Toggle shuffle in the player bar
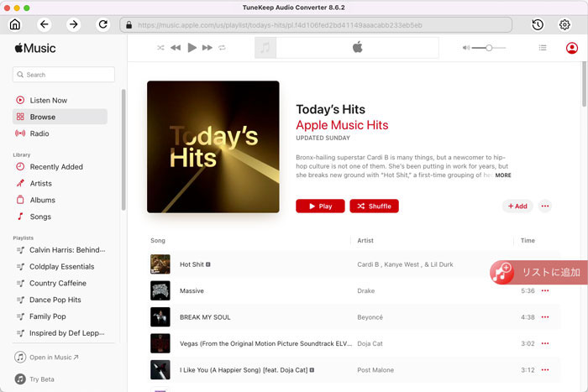This screenshot has width=588, height=392. pyautogui.click(x=160, y=48)
